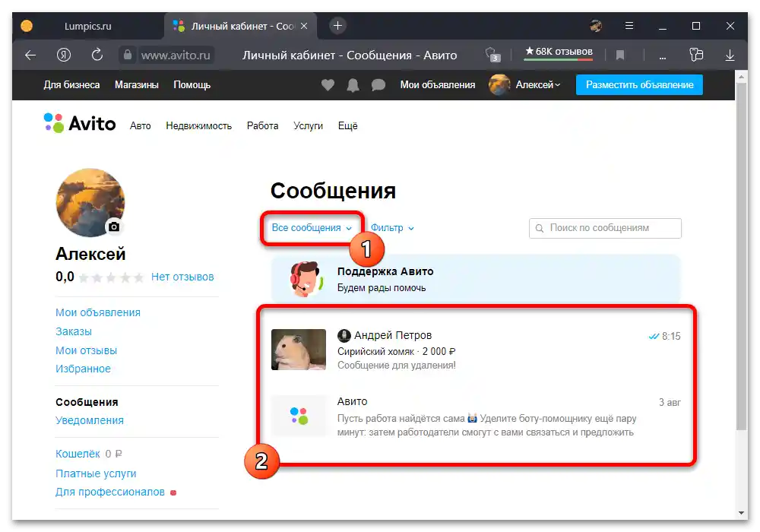This screenshot has height=532, width=760.
Task: Click the page vertical scrollbar thumb
Action: click(741, 256)
